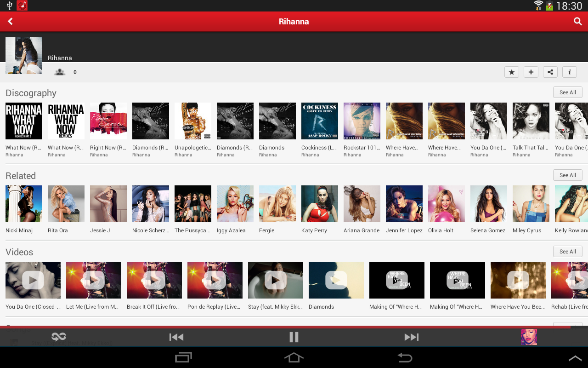Pause the current song
Screen dimensions: 588x368
point(294,337)
